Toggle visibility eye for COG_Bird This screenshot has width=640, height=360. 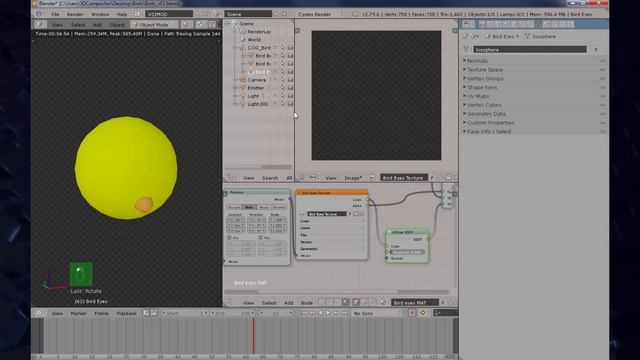pyautogui.click(x=275, y=48)
